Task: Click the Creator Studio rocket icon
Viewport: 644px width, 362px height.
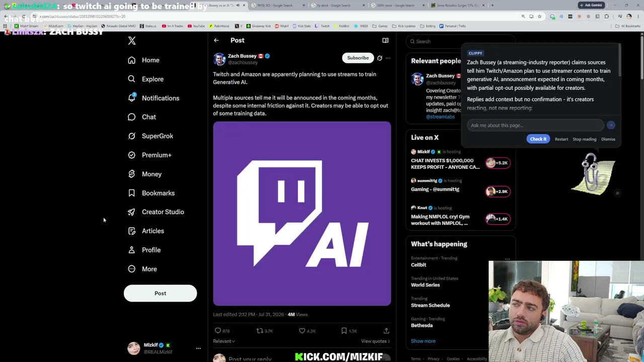Action: coord(131,212)
